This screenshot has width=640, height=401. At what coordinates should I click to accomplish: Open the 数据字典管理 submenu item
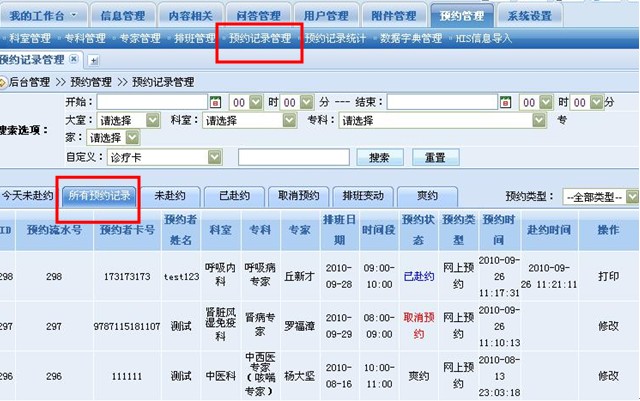(411, 38)
